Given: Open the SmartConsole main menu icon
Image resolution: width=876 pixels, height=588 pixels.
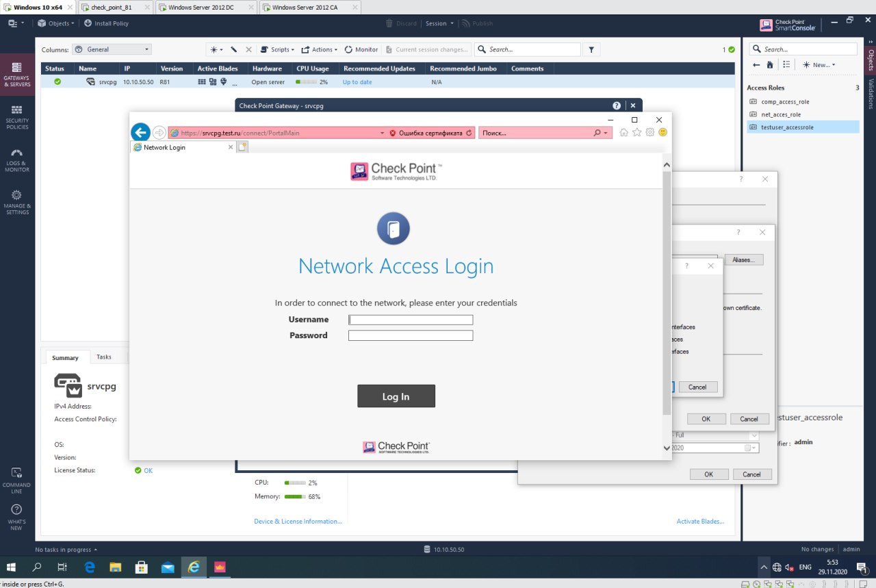Looking at the screenshot, I should coord(16,23).
